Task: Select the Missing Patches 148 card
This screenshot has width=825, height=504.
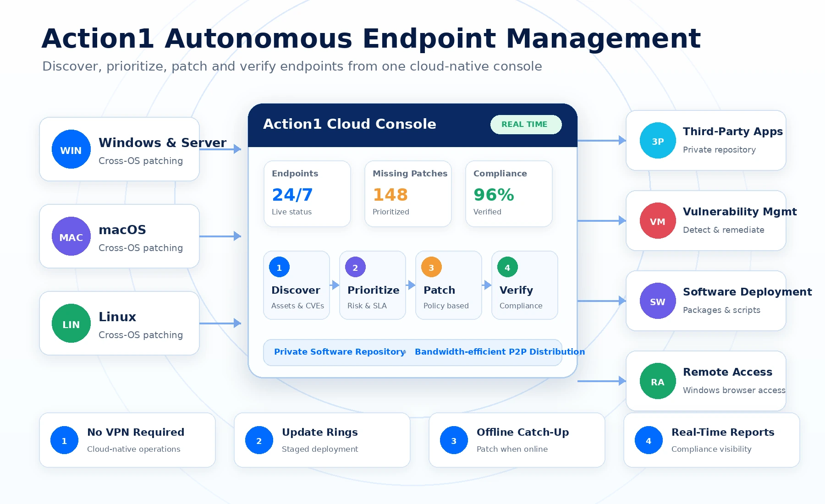Action: (x=408, y=194)
